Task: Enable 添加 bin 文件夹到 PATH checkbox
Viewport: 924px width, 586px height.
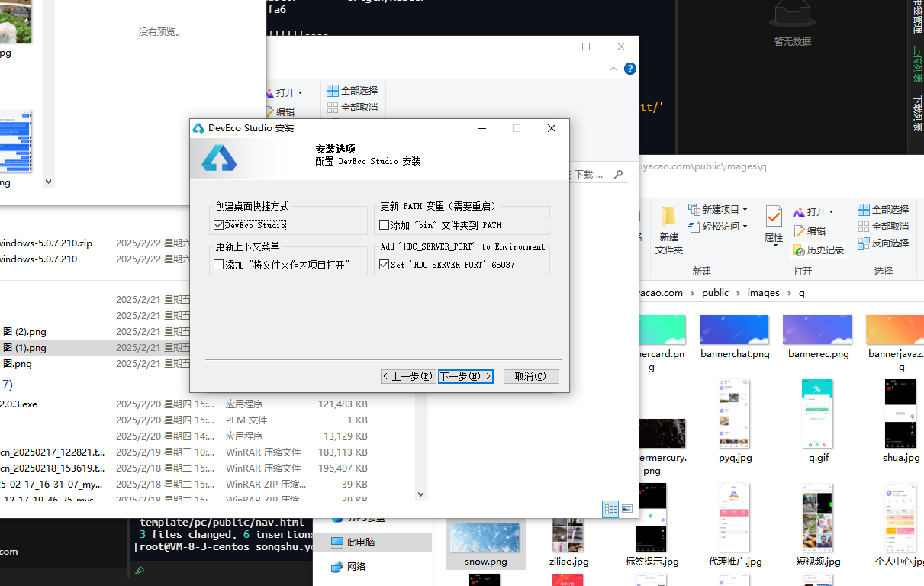Action: tap(385, 223)
